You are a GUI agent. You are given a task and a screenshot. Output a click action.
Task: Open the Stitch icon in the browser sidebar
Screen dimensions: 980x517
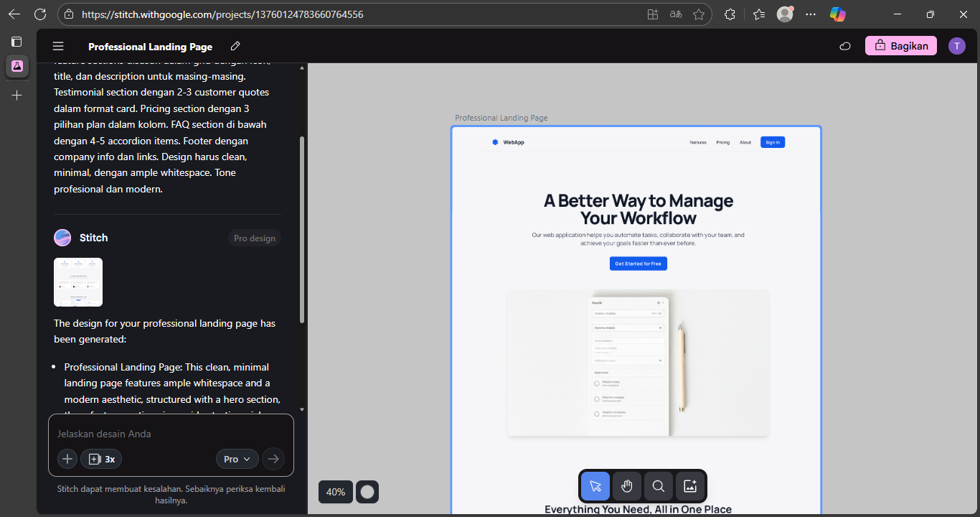tap(16, 66)
